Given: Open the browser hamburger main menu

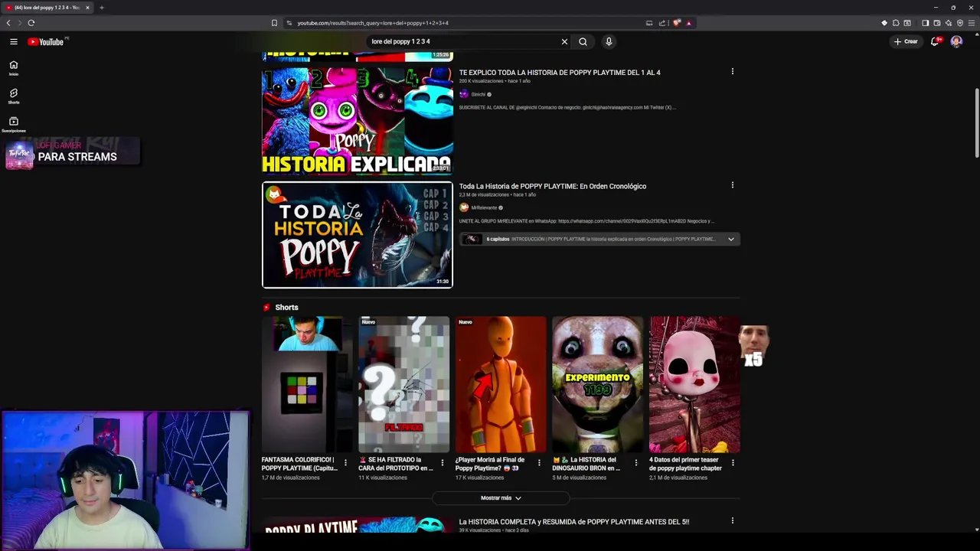Looking at the screenshot, I should [972, 23].
